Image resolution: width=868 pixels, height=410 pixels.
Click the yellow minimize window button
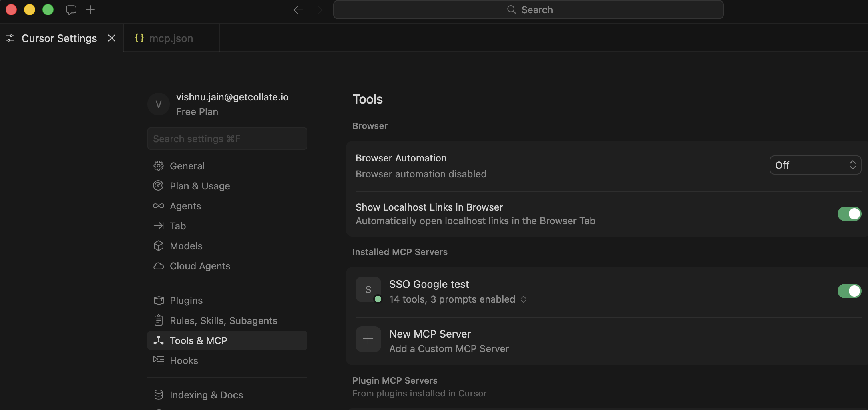tap(30, 10)
